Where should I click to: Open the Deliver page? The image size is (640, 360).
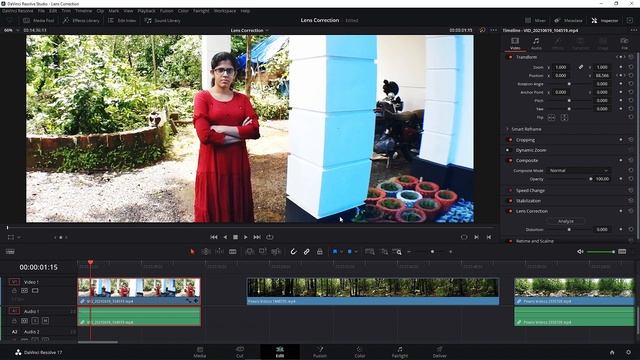coord(439,352)
